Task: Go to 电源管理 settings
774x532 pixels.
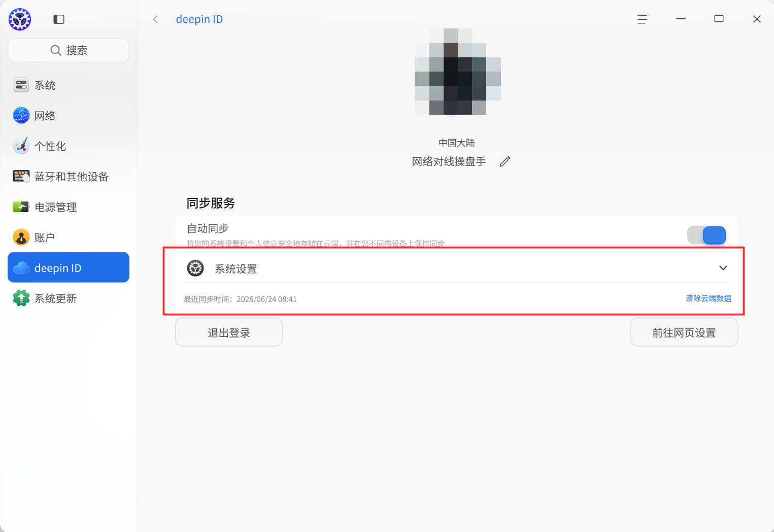Action: pos(69,207)
